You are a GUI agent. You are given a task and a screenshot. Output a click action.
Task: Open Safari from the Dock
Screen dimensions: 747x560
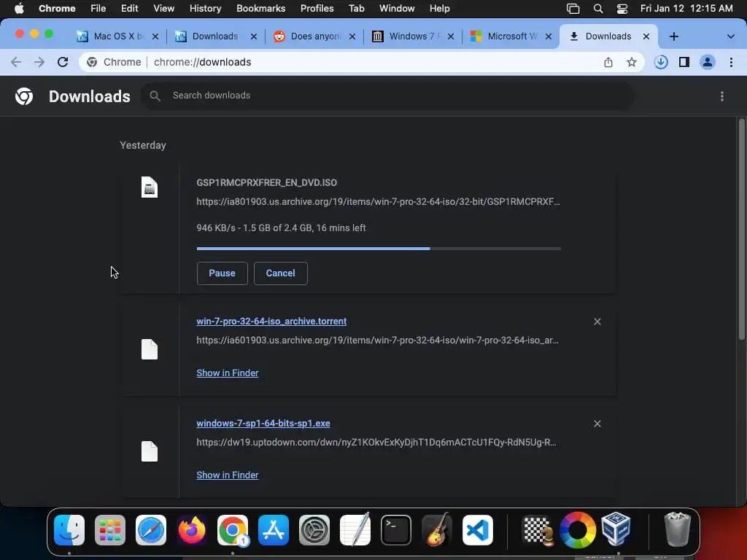151,529
